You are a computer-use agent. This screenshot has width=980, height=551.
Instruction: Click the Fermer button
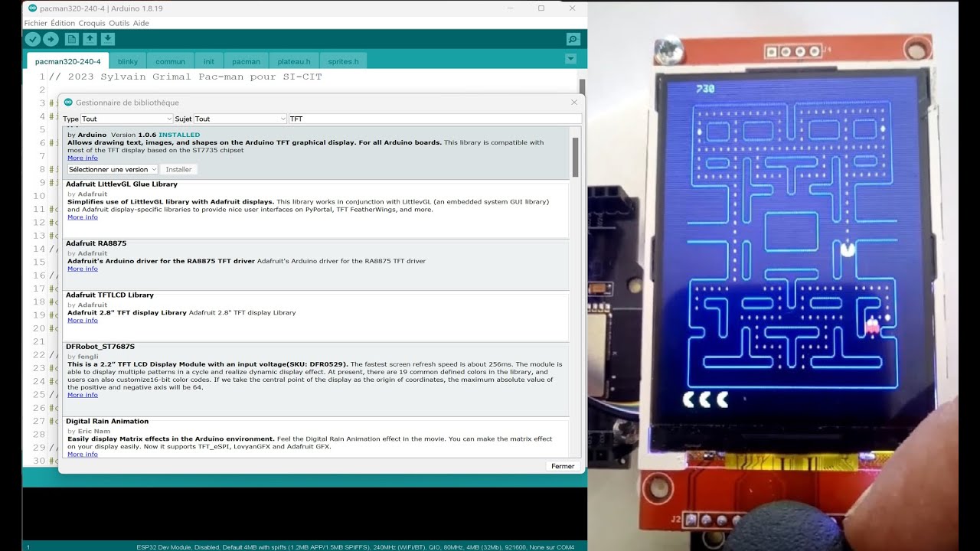click(563, 466)
